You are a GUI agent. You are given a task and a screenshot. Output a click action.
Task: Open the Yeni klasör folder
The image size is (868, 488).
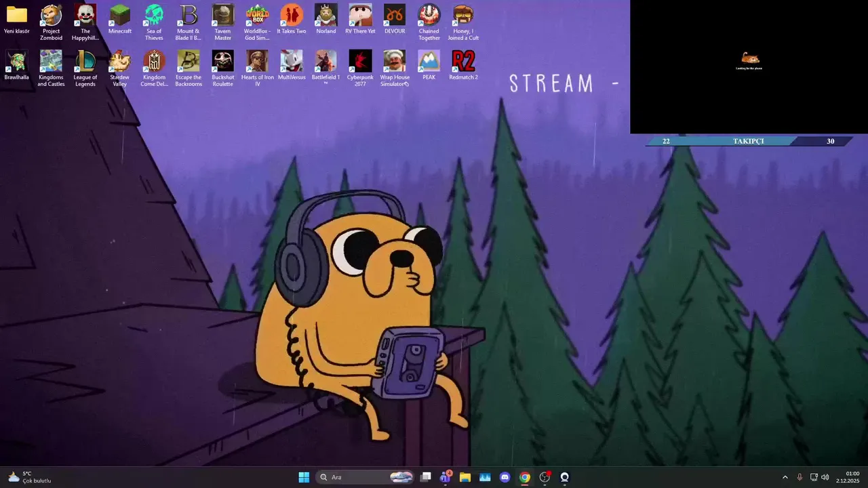(x=17, y=20)
